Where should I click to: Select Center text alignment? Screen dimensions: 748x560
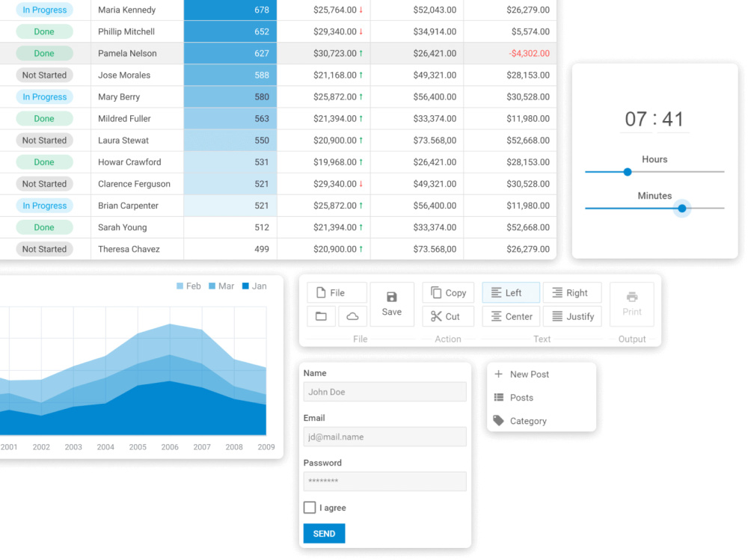point(511,316)
